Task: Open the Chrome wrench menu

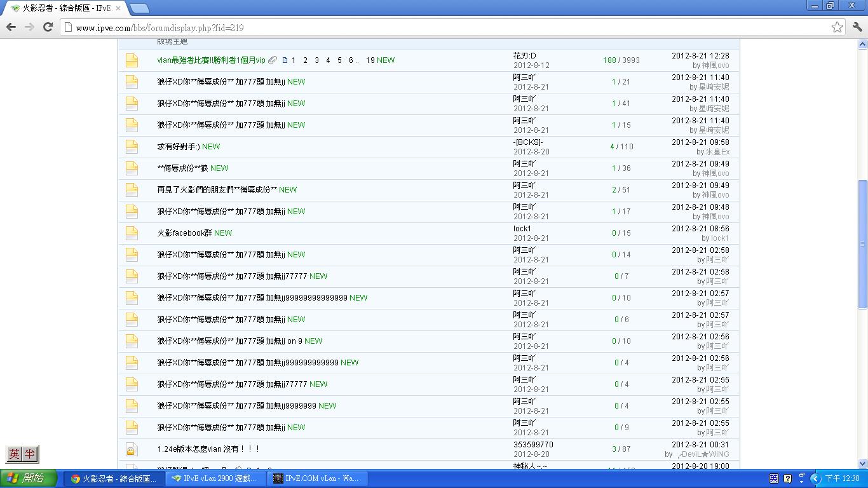Action: point(857,27)
